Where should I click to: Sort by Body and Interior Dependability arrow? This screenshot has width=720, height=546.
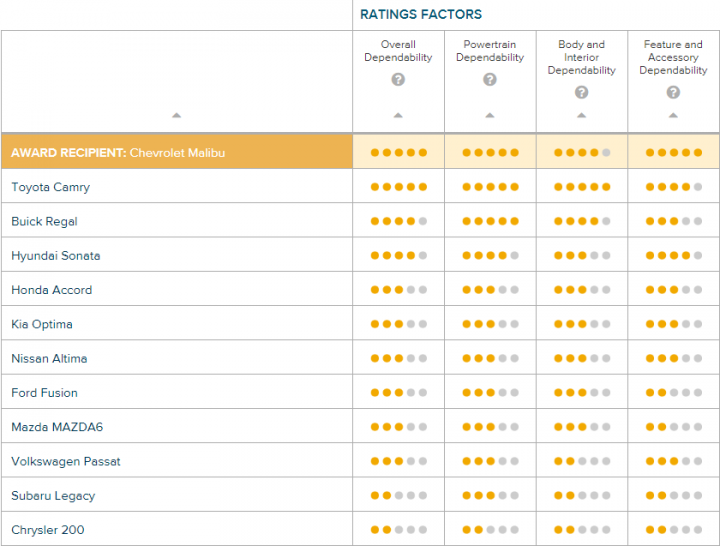coord(581,115)
